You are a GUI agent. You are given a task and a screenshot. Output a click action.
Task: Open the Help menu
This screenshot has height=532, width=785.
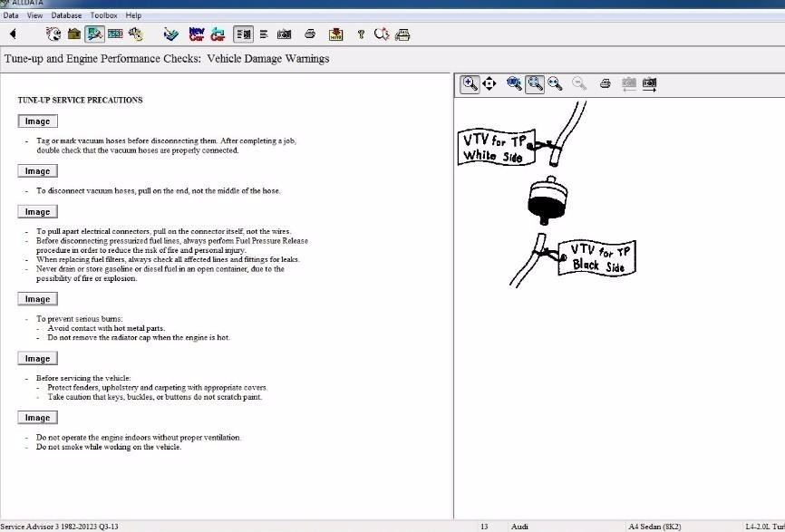133,15
